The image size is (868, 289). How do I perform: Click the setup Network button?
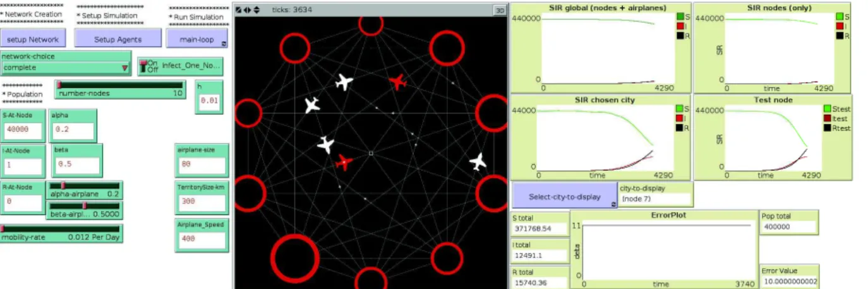[x=33, y=38]
